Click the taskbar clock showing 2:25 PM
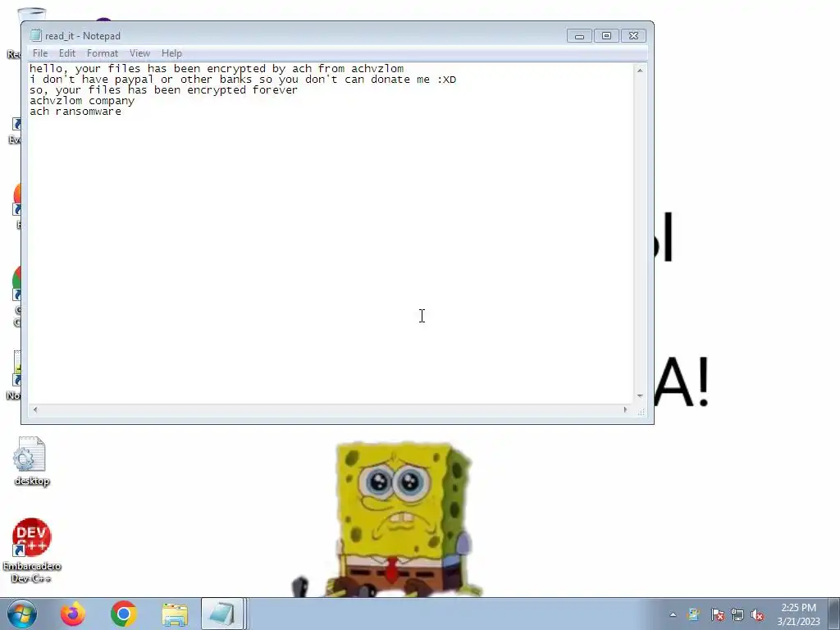Screen dimensions: 840x630 (x=798, y=614)
